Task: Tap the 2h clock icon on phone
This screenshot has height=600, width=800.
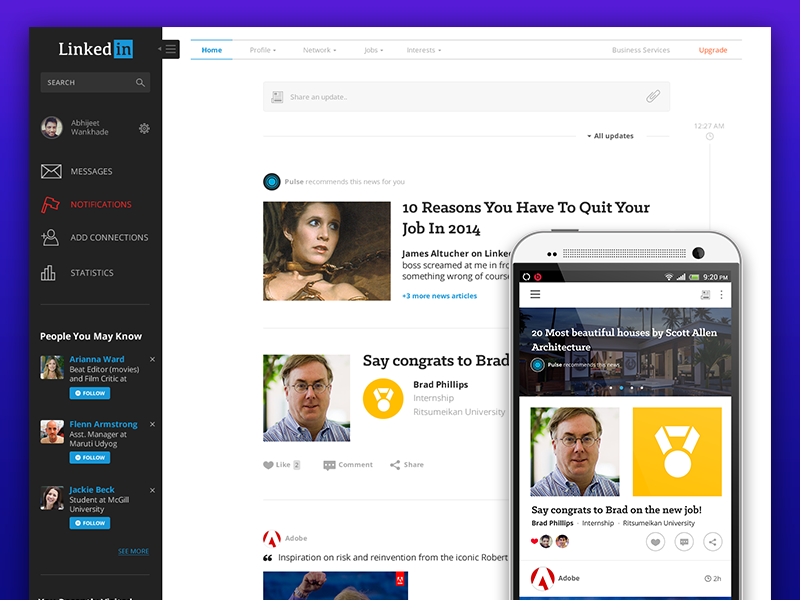Action: click(708, 579)
